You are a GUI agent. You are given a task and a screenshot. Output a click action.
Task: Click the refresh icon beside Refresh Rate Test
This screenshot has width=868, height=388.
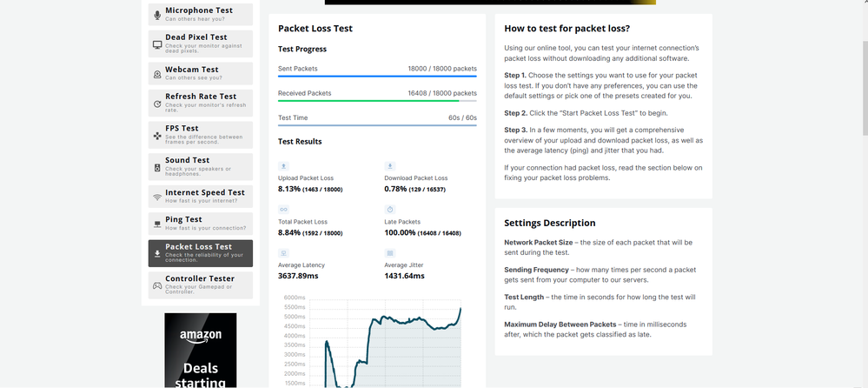[x=157, y=104]
